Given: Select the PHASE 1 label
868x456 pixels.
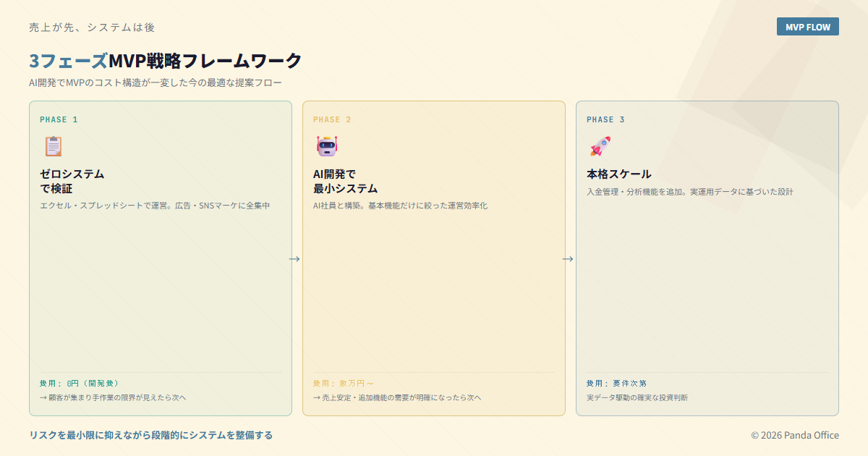Looking at the screenshot, I should click(x=59, y=119).
